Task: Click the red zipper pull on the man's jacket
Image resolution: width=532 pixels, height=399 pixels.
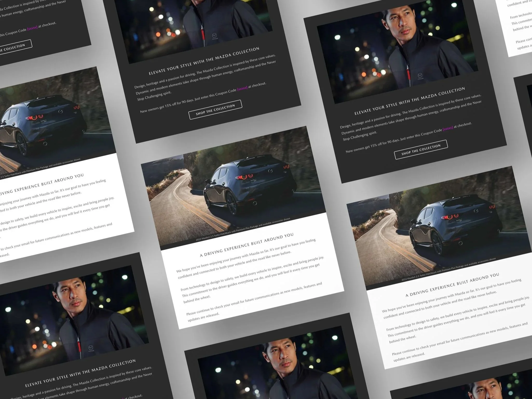Action: [203, 35]
